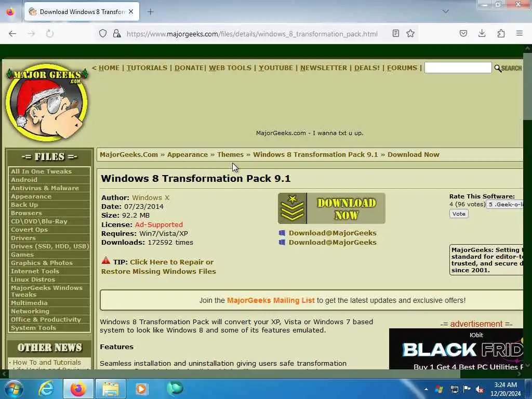This screenshot has width=532, height=399.
Task: Expand the list all tabs chevron
Action: tap(446, 11)
